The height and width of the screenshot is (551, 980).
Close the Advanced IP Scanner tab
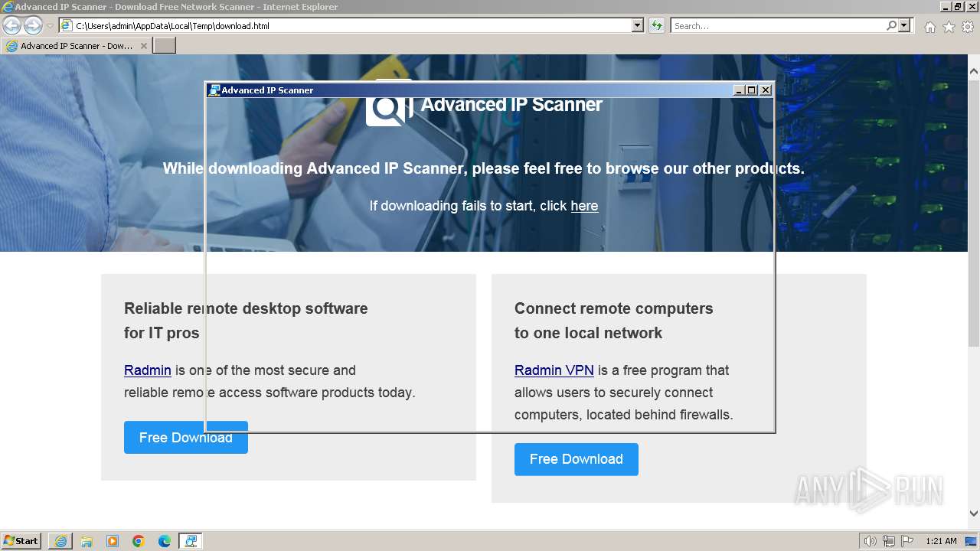click(x=143, y=46)
